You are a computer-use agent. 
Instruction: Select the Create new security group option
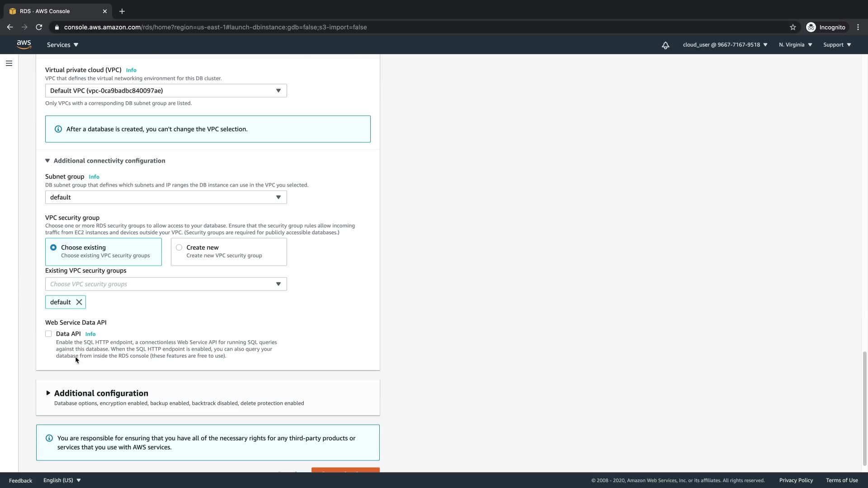point(179,248)
